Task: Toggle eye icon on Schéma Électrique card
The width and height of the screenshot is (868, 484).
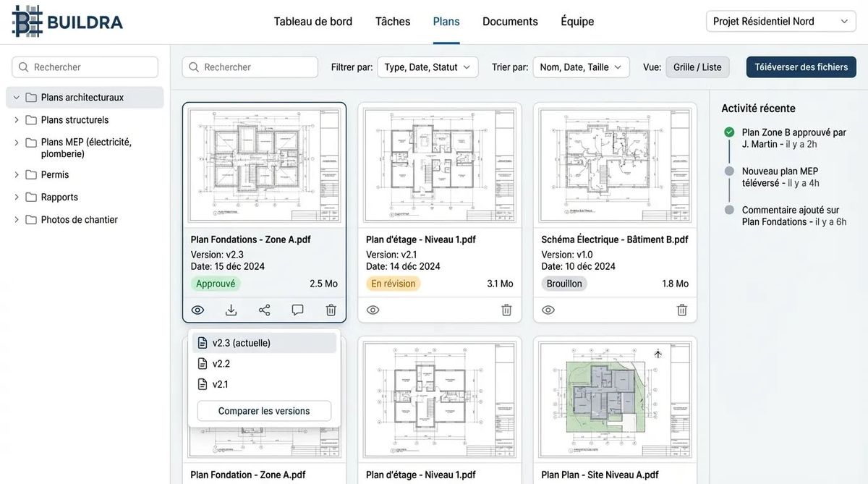Action: pos(548,310)
